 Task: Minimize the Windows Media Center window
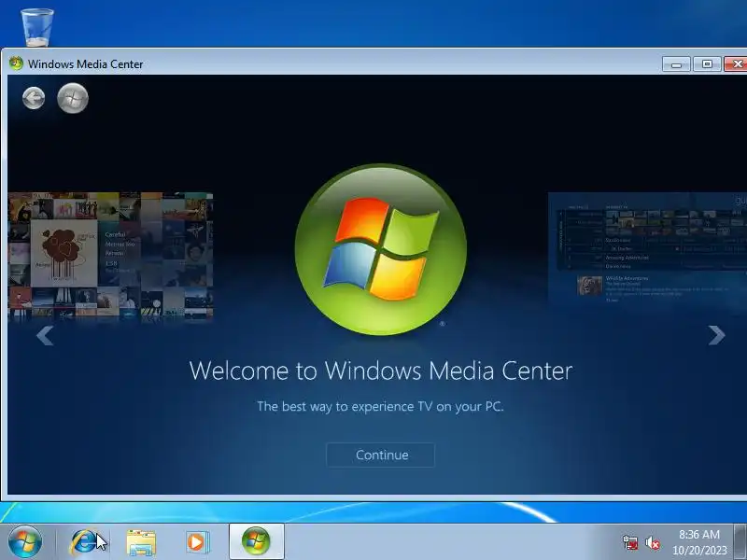pos(676,63)
